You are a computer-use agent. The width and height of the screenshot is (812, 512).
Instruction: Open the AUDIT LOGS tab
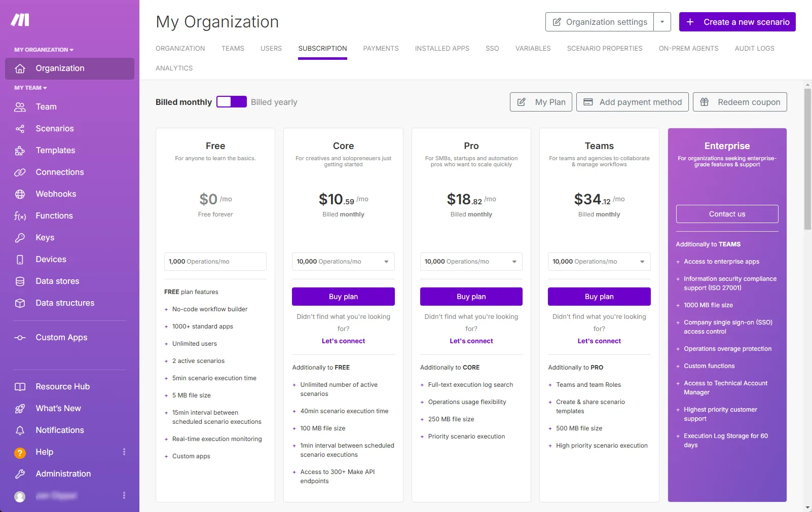[x=755, y=49]
